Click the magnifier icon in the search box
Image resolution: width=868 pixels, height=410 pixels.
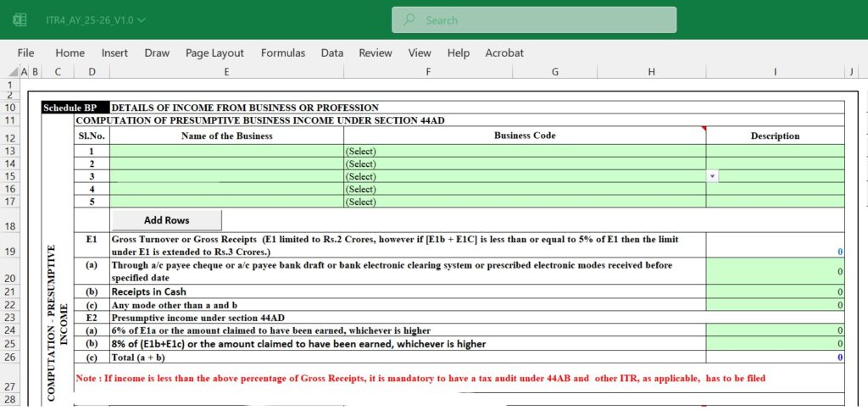coord(409,19)
